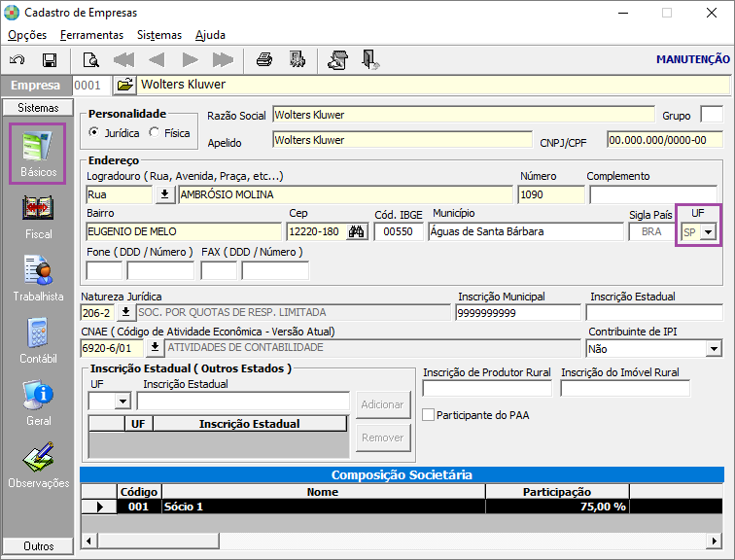Expand the Contribuinte de IPI dropdown

[x=714, y=349]
